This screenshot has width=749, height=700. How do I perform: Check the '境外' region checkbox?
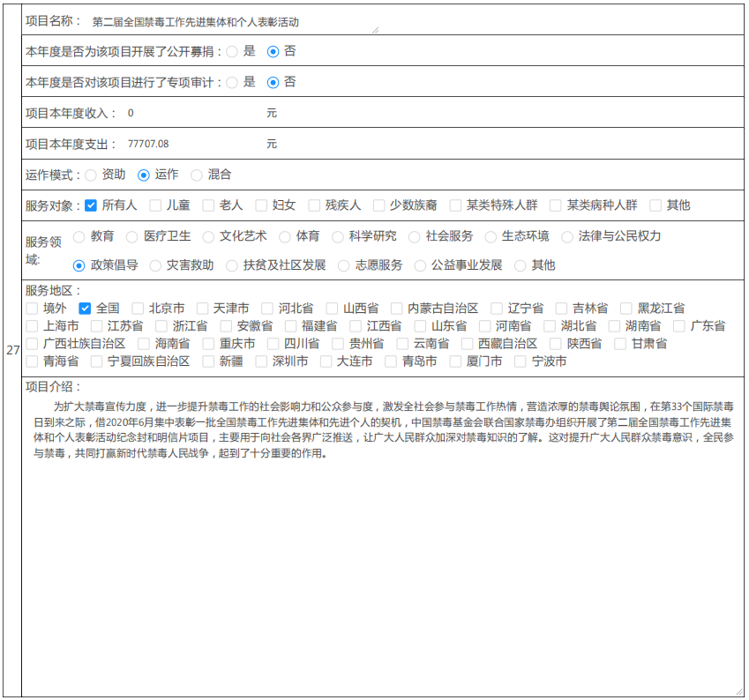(32, 309)
